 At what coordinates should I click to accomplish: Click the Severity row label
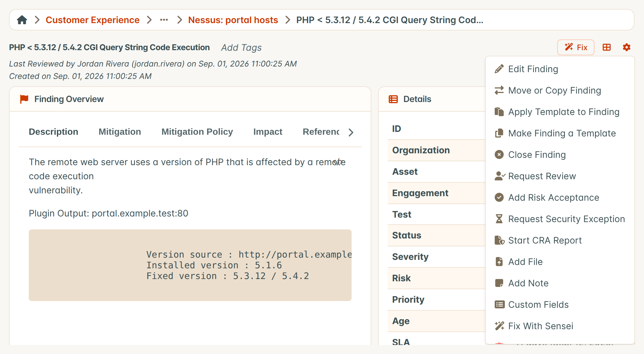[x=410, y=257]
